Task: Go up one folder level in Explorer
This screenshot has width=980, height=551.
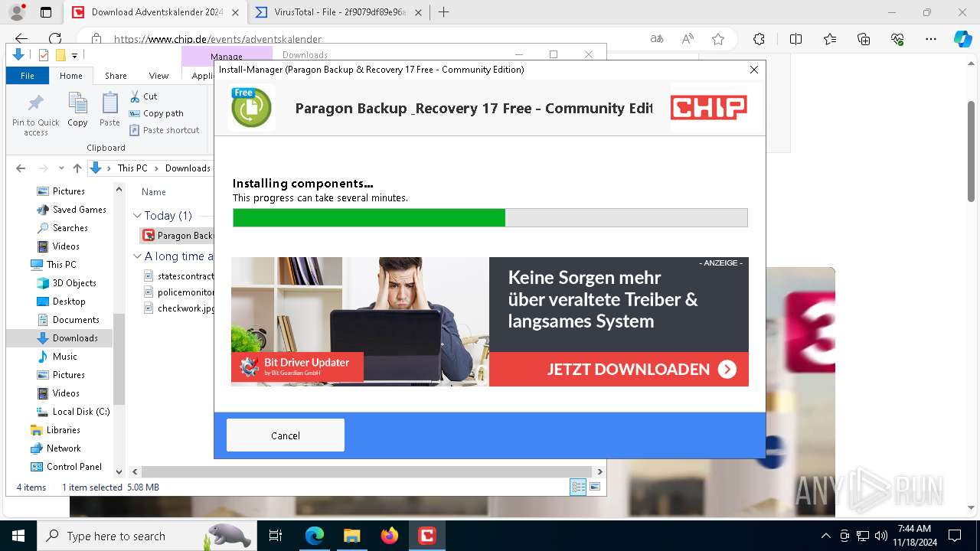Action: [x=77, y=168]
